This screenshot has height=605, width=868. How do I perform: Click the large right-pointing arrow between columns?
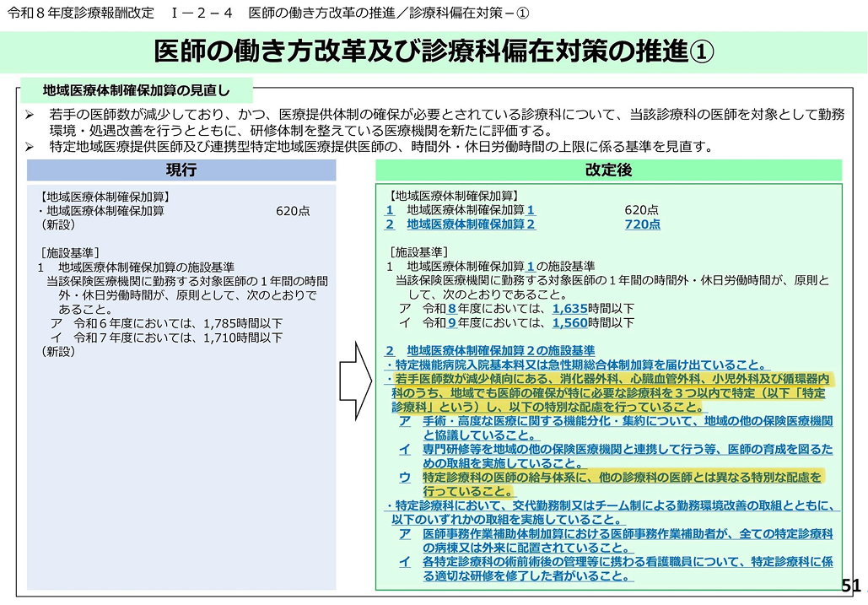tap(355, 381)
